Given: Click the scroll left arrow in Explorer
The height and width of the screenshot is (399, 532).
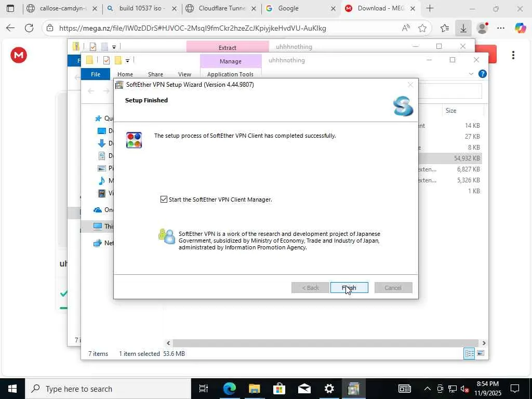Looking at the screenshot, I should tap(168, 343).
